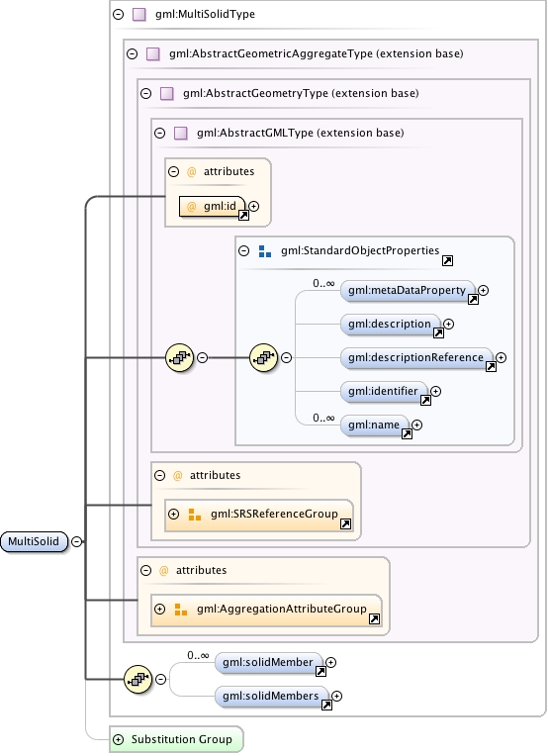Click the gml:name element node
This screenshot has width=548, height=756.
(x=375, y=425)
